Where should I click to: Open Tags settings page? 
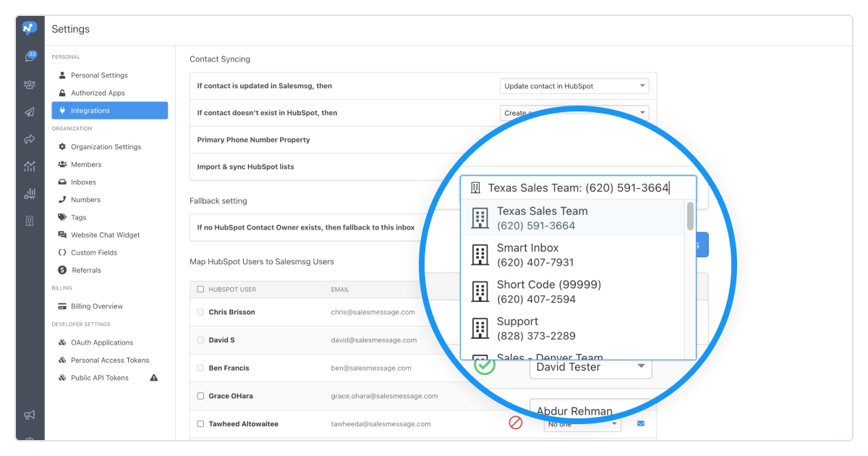click(78, 217)
